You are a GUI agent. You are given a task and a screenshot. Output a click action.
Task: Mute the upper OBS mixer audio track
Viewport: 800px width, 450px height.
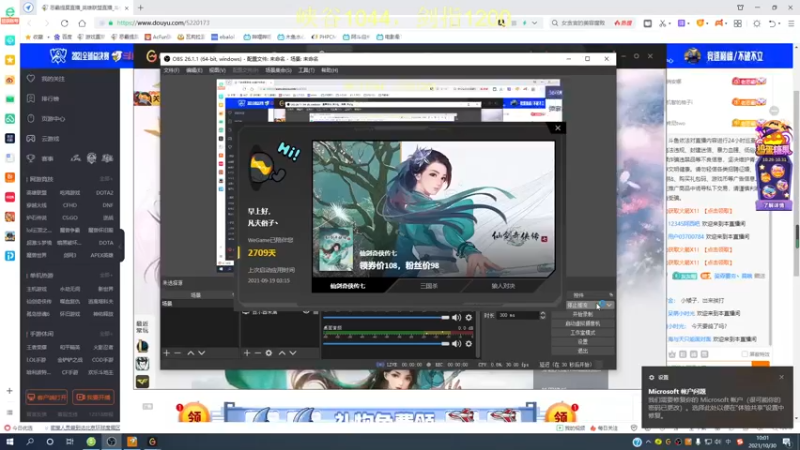pos(456,317)
